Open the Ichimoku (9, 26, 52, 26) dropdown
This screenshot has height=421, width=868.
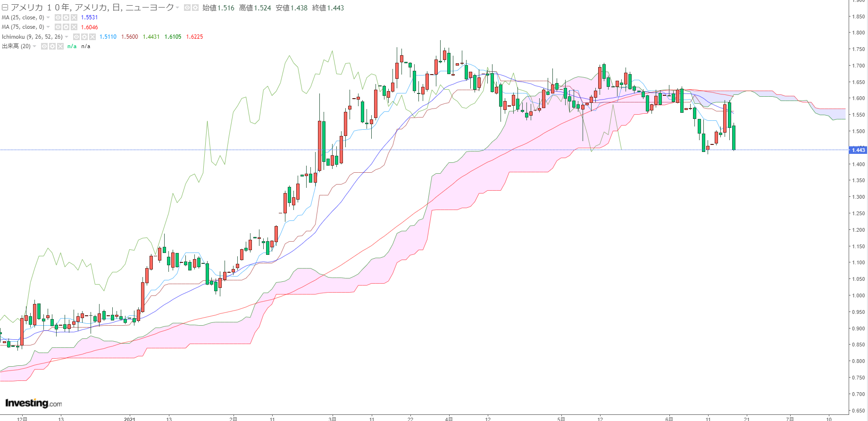point(67,37)
